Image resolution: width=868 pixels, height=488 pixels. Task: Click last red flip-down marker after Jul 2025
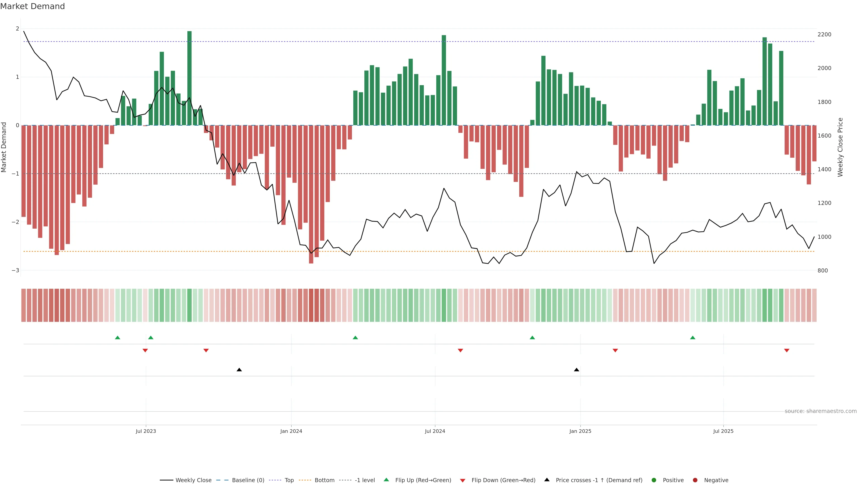click(787, 351)
